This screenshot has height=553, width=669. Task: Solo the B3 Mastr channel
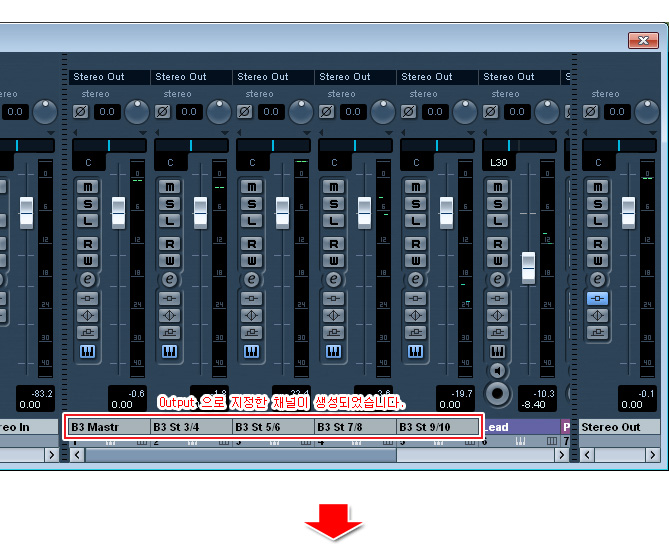click(87, 204)
